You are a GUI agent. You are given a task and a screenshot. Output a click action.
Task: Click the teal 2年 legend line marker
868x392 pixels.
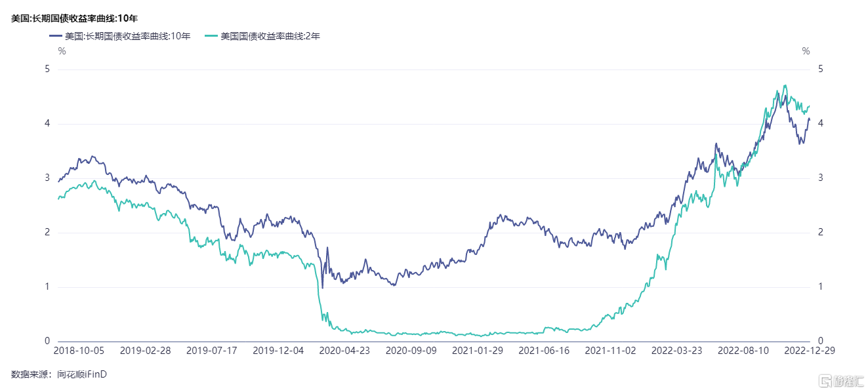(x=211, y=37)
